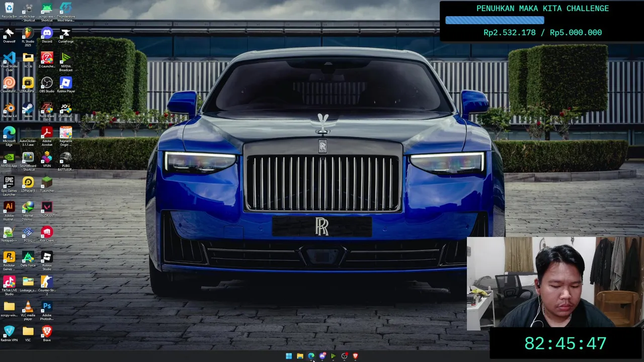Open Roblox Player desktop icon
The image size is (644, 362).
66,85
